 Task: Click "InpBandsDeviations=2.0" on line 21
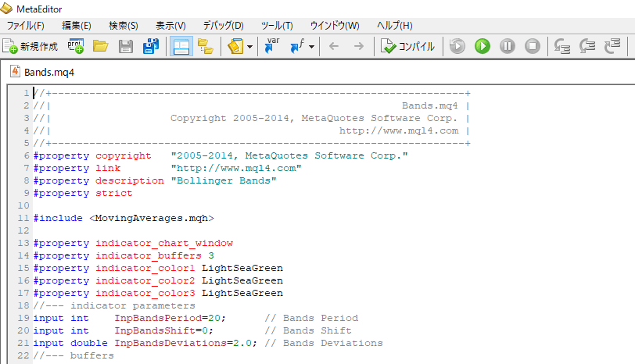pos(183,343)
